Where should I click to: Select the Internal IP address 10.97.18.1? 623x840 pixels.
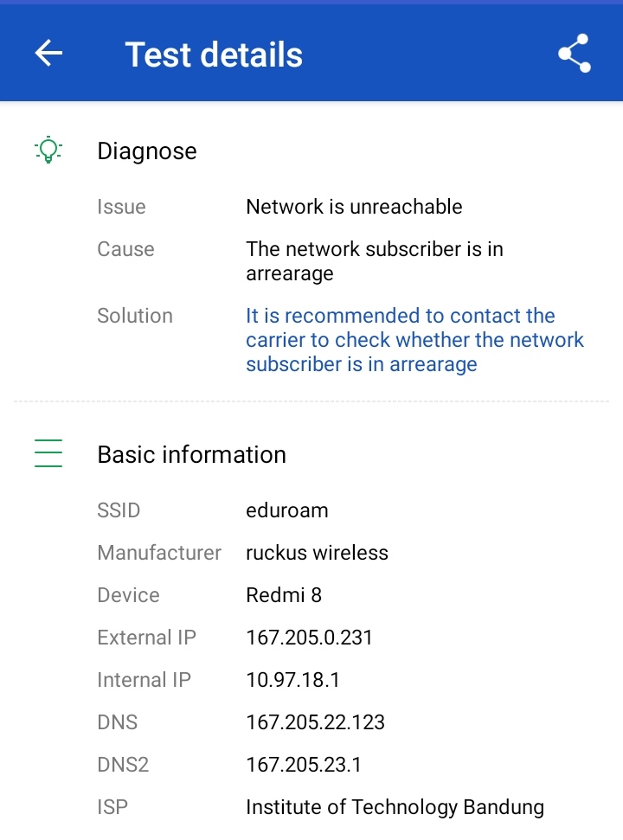(x=292, y=680)
